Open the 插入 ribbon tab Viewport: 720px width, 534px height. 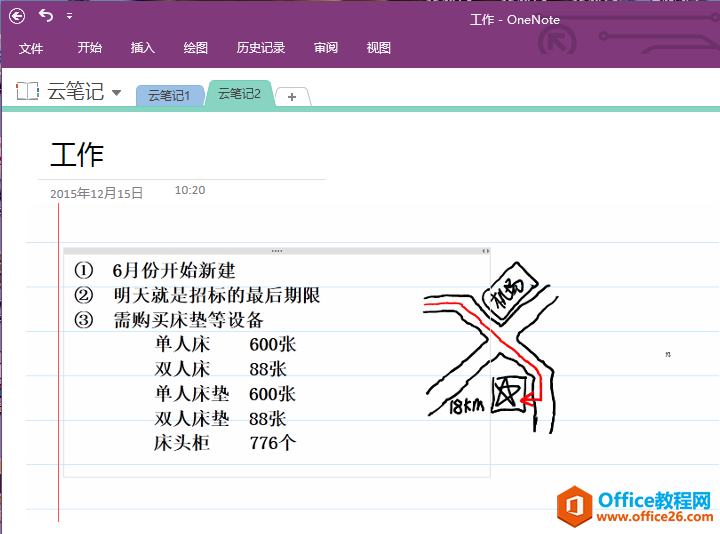pos(143,48)
